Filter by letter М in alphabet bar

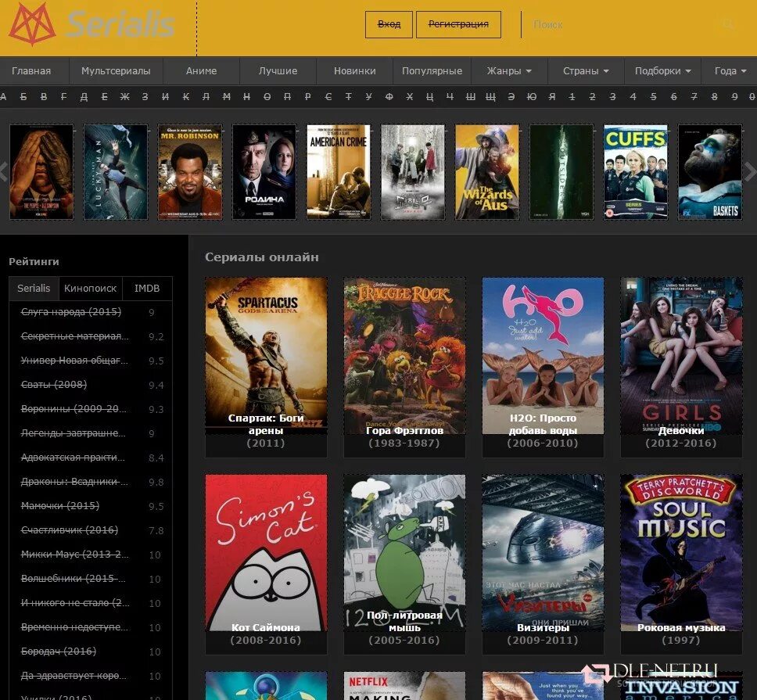point(227,96)
